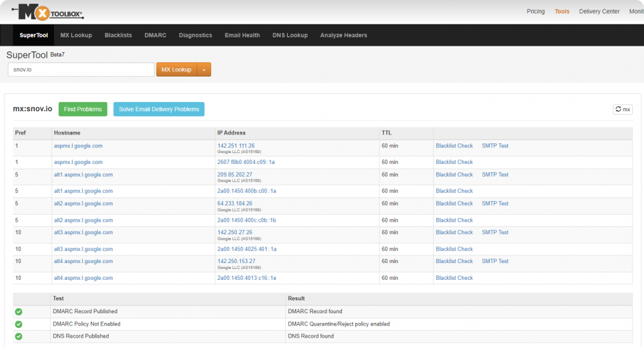The height and width of the screenshot is (348, 644).
Task: Run Blacklist Check for 64.233.184.26
Action: (454, 203)
